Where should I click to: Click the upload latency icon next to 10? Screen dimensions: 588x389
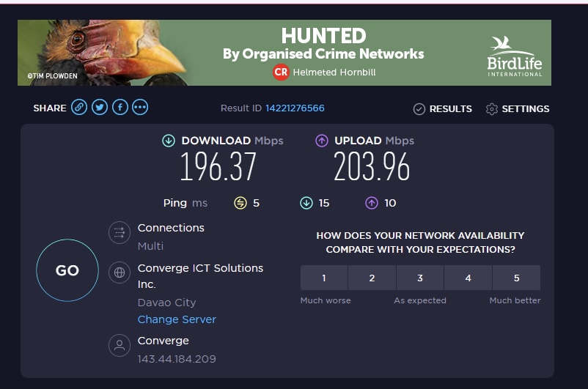[x=372, y=203]
